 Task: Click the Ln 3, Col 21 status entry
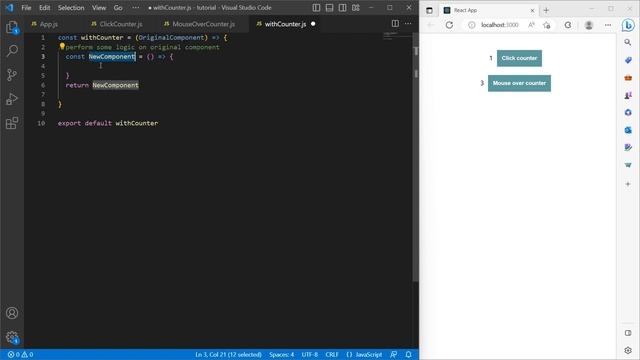coord(228,354)
